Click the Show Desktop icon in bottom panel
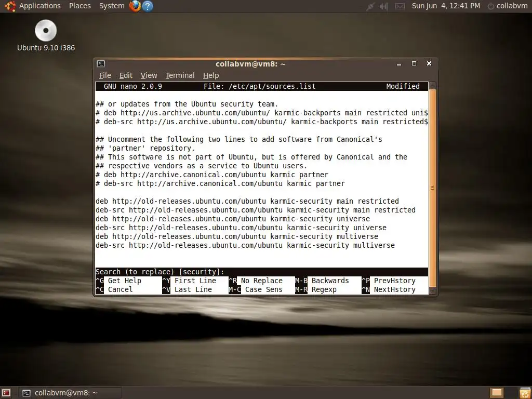532x399 pixels. point(6,393)
